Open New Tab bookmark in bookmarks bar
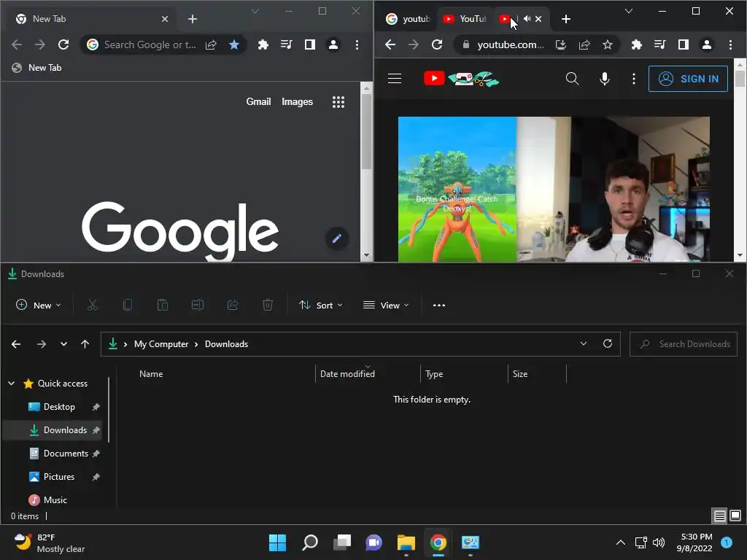747x560 pixels. (36, 68)
